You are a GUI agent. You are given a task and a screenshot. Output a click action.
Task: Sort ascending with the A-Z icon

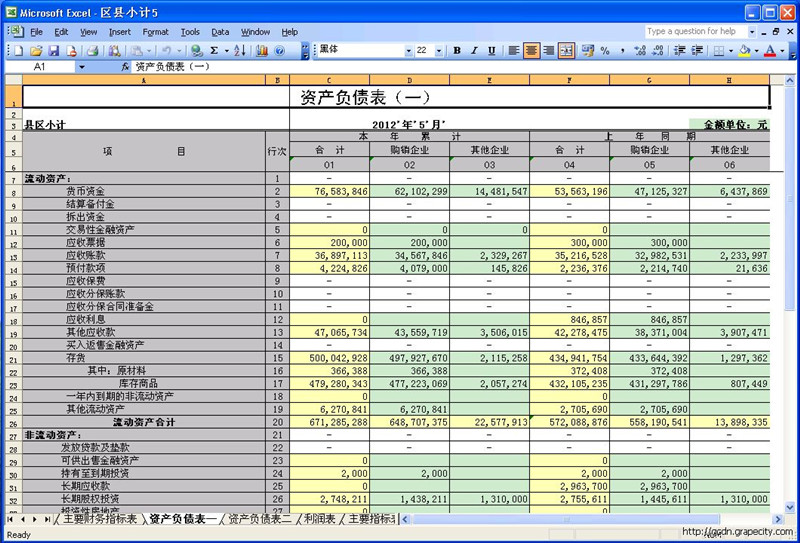[239, 50]
